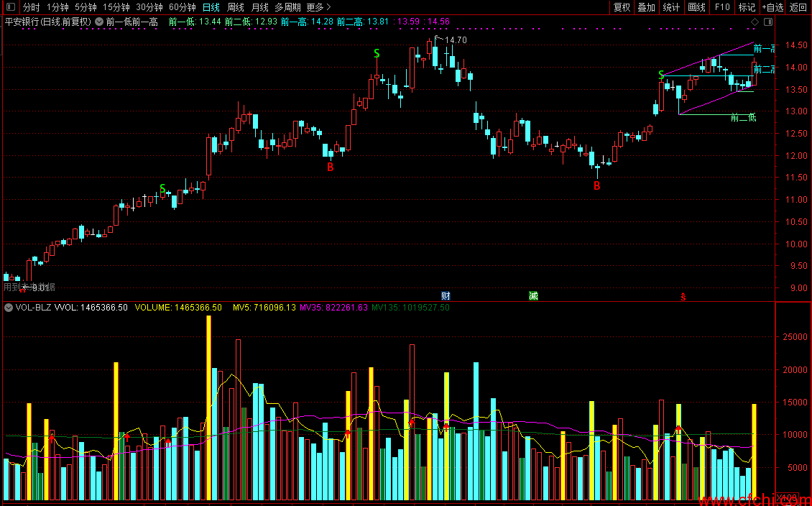812x506 pixels.
Task: Switch to 60分钟 chart period
Action: click(x=183, y=7)
